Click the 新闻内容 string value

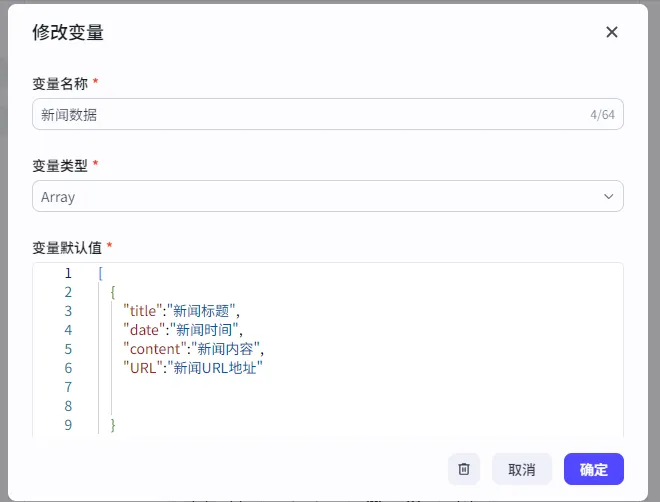(228, 349)
